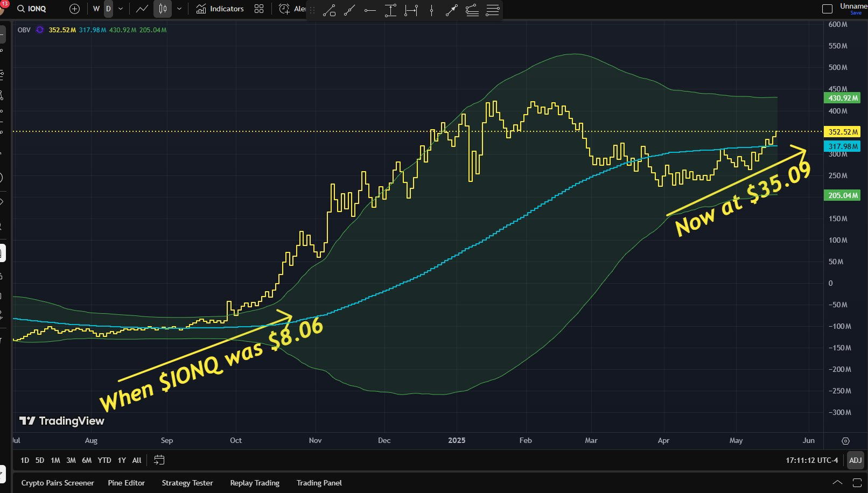
Task: Click the Oct label on the time axis
Action: [236, 440]
